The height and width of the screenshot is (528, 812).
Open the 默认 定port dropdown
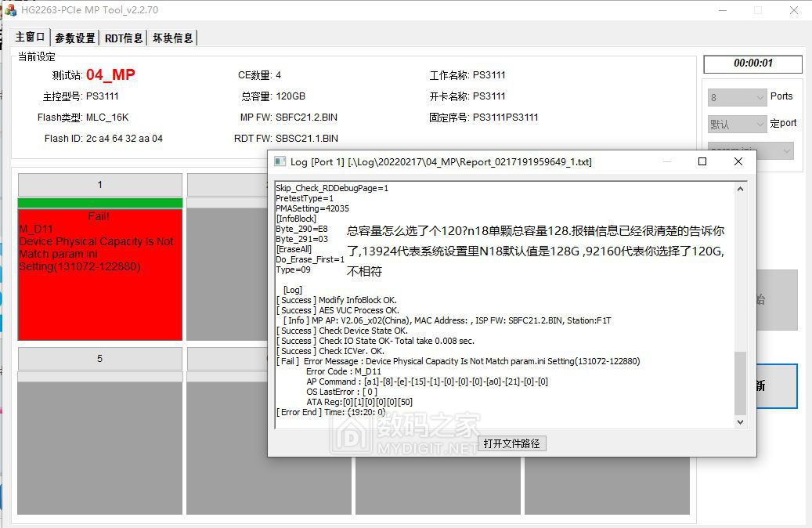pos(737,124)
